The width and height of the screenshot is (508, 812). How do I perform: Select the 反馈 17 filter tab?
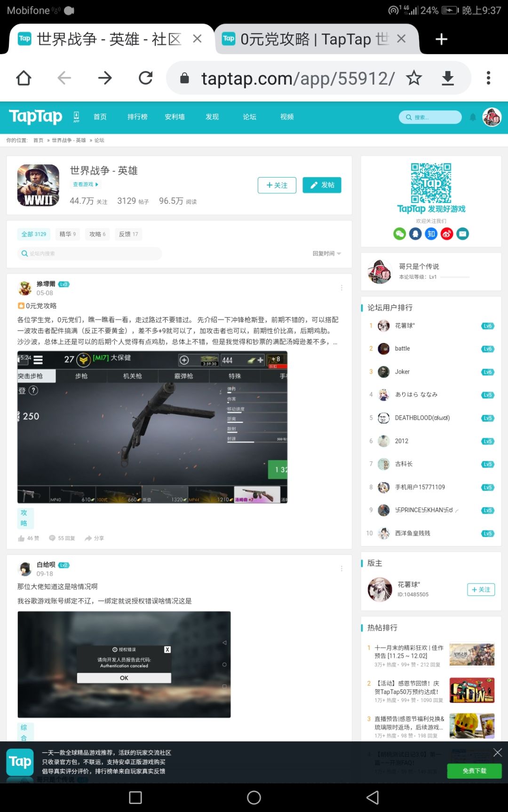128,234
